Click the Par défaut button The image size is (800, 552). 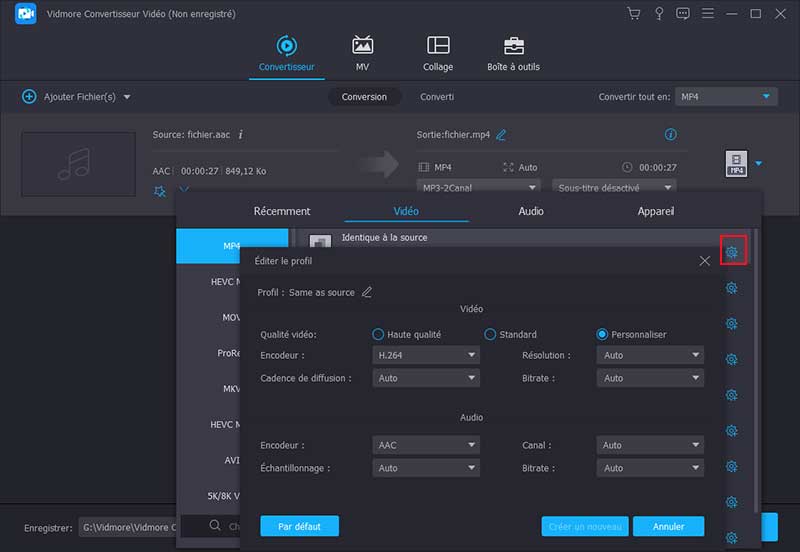coord(299,526)
